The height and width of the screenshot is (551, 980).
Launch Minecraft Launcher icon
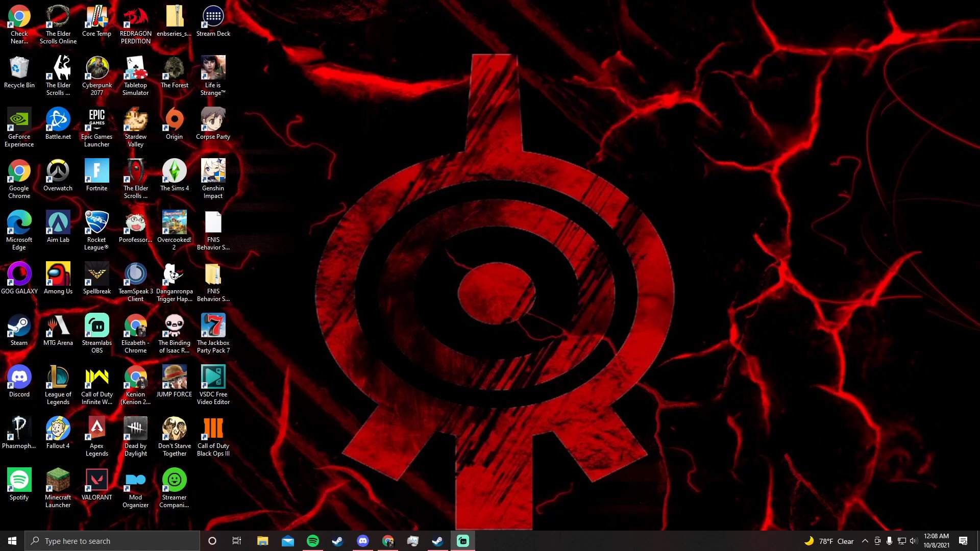pos(58,488)
